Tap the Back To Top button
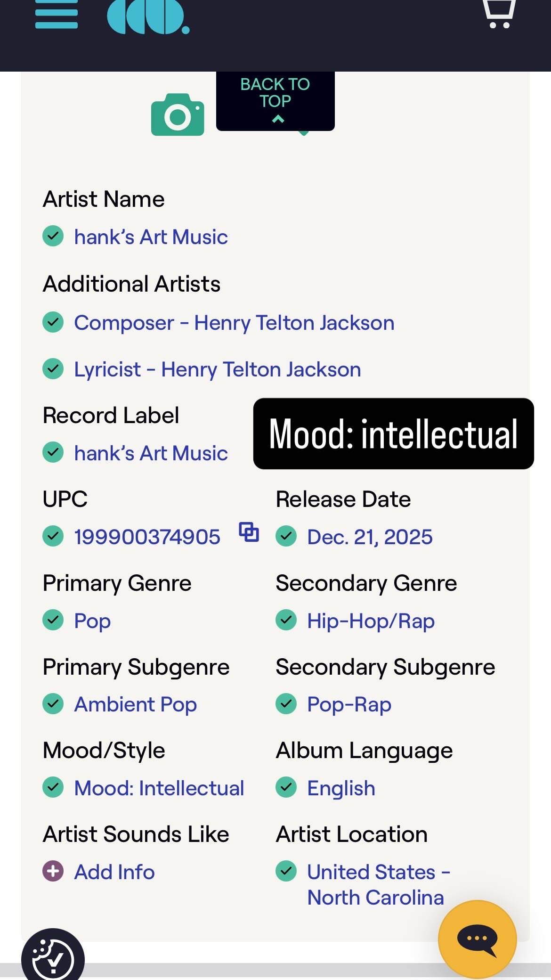This screenshot has height=980, width=551. pos(275,101)
